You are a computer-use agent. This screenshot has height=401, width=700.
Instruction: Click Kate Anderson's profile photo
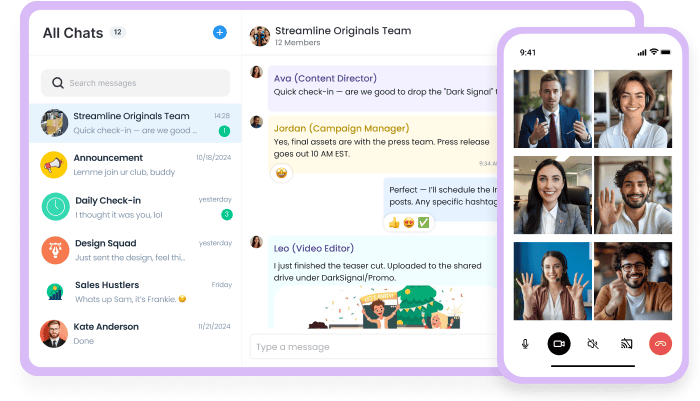[x=54, y=334]
